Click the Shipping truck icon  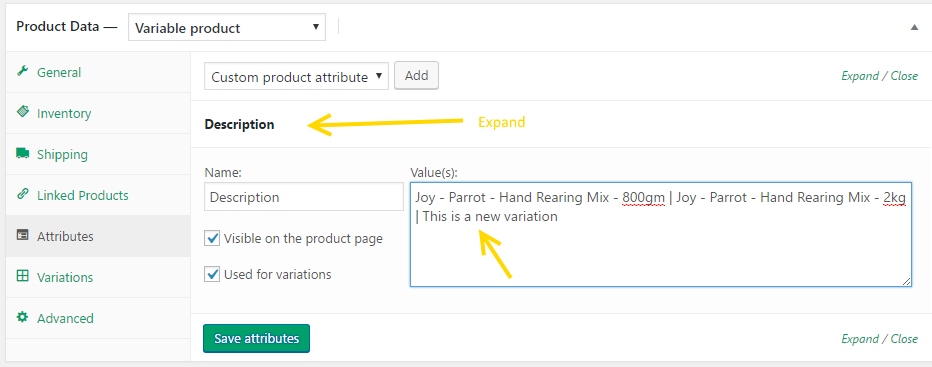click(23, 153)
